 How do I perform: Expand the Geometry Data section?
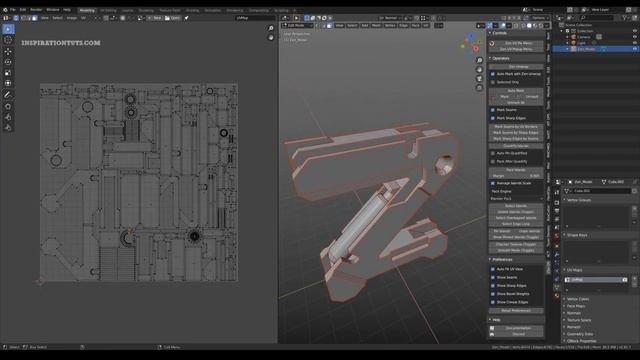(580, 334)
